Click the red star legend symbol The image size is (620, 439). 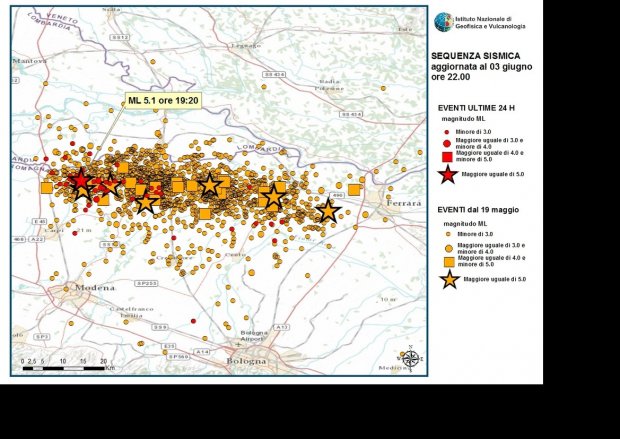[448, 174]
